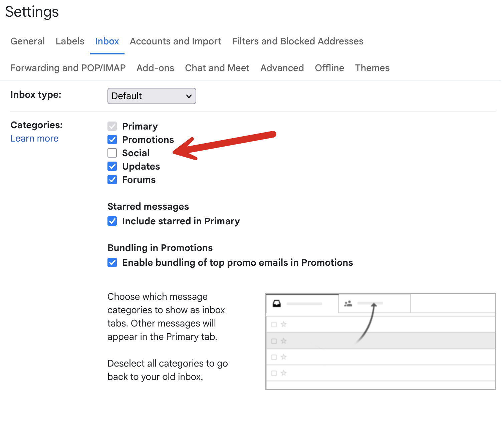Image resolution: width=504 pixels, height=428 pixels.
Task: Toggle Include starred in Primary
Action: click(112, 221)
